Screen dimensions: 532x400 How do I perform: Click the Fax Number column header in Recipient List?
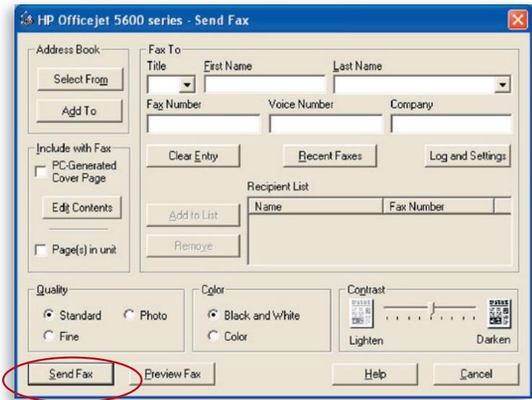[x=438, y=206]
